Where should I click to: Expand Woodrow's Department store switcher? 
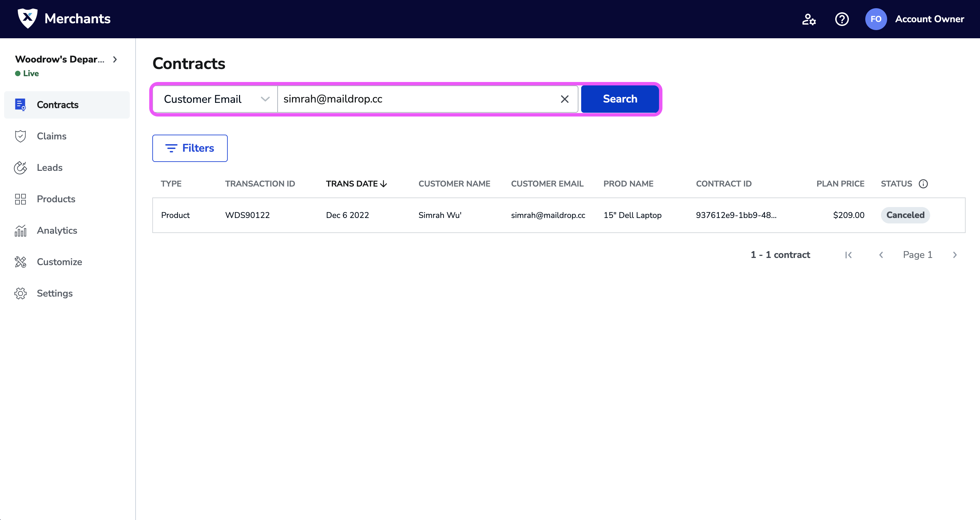[115, 59]
